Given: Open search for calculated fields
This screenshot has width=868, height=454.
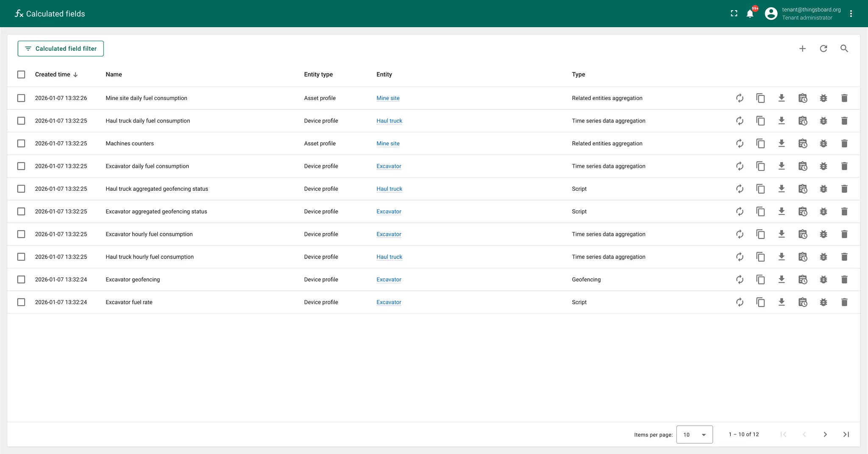Looking at the screenshot, I should 844,49.
